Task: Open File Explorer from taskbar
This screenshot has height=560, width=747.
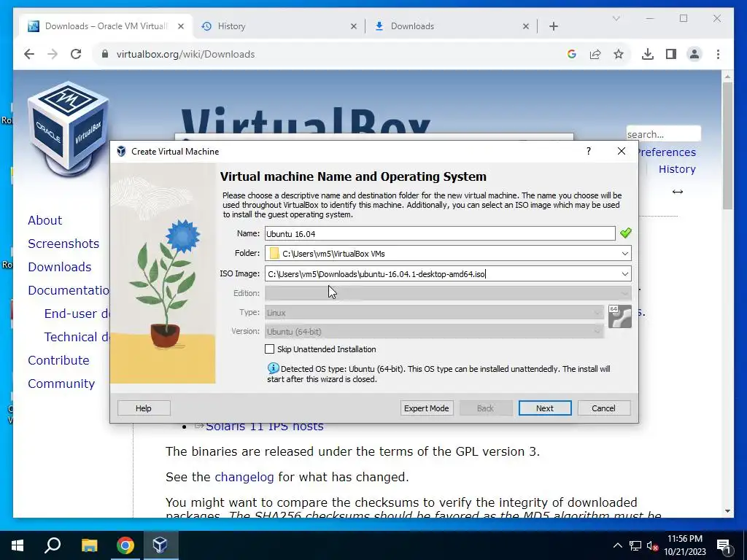Action: 89,545
